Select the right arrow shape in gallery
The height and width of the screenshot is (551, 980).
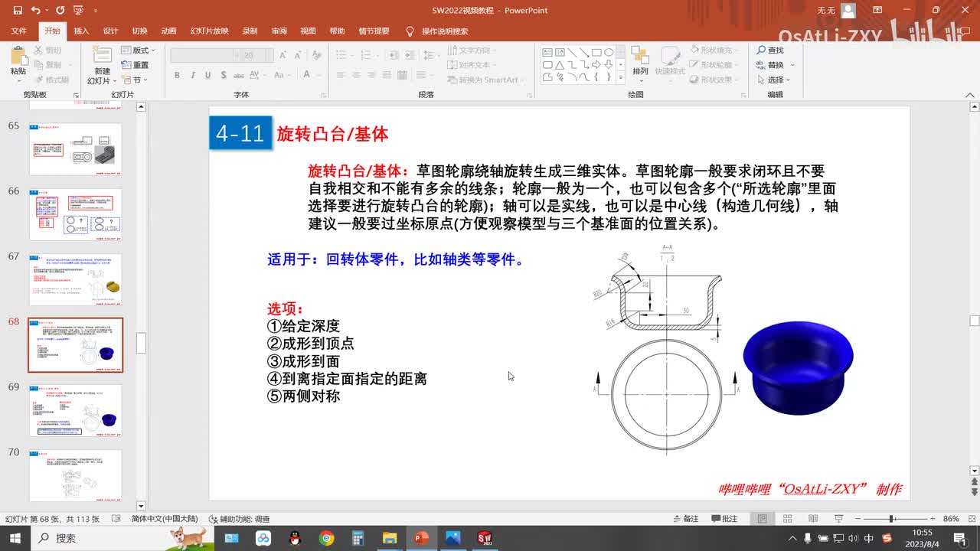(596, 65)
